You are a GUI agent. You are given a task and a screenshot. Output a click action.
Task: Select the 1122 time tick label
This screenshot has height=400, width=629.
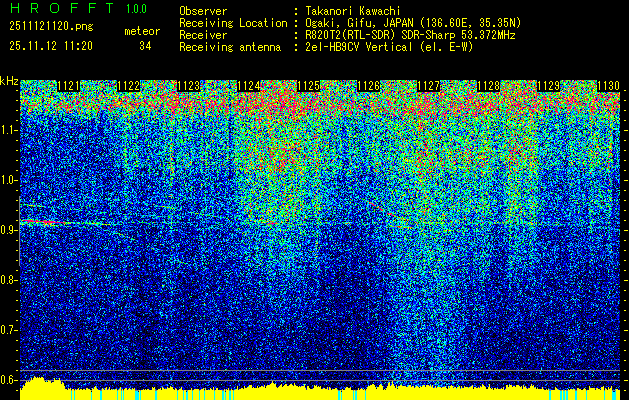tap(129, 87)
